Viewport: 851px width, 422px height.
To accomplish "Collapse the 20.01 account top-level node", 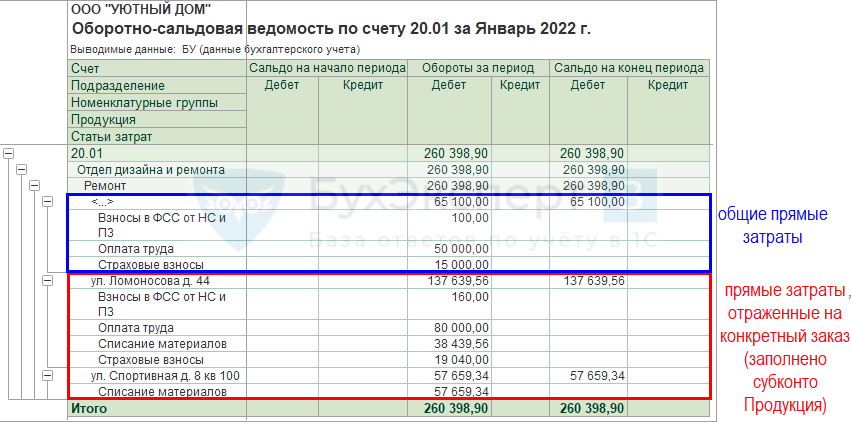I will pyautogui.click(x=9, y=153).
